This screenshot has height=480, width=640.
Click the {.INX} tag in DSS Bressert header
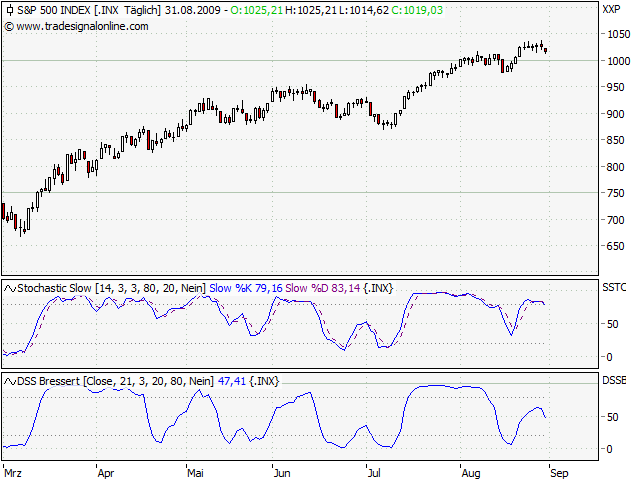point(264,382)
